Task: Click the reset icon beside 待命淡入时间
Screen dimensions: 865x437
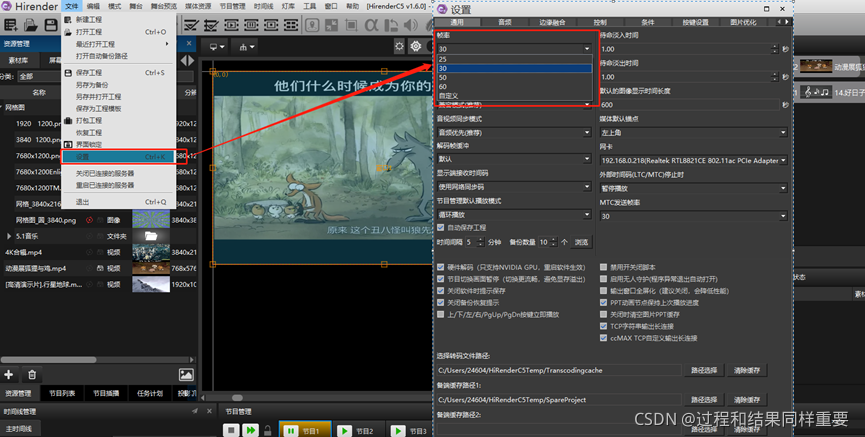Action: pos(786,49)
